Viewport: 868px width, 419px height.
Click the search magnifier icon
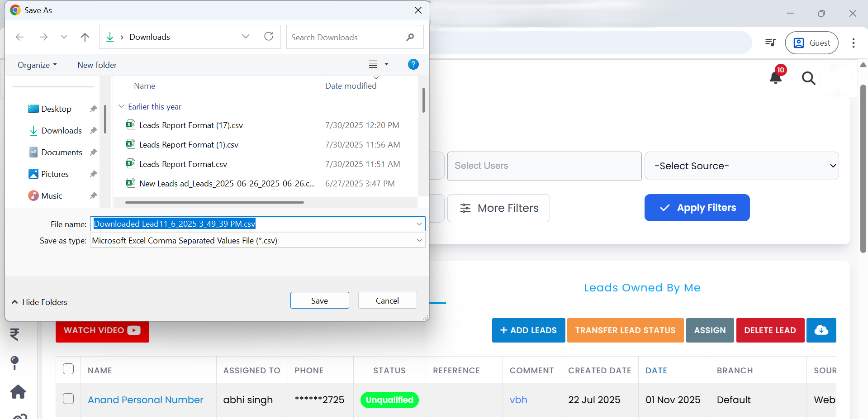coord(809,78)
